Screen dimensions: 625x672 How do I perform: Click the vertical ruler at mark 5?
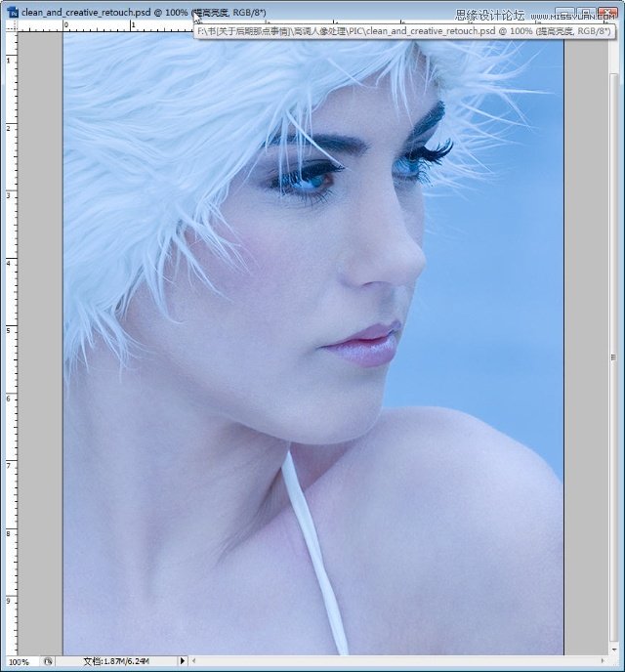[x=11, y=330]
